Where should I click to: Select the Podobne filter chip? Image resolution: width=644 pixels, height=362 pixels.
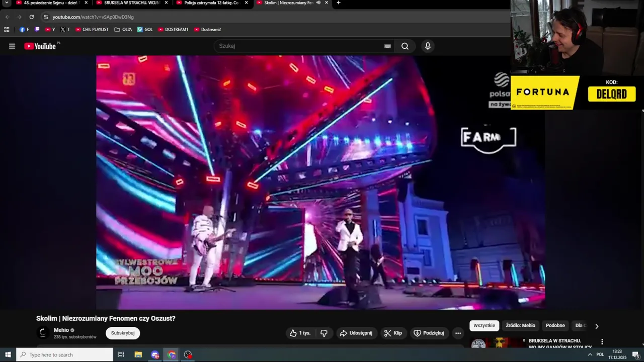(555, 326)
